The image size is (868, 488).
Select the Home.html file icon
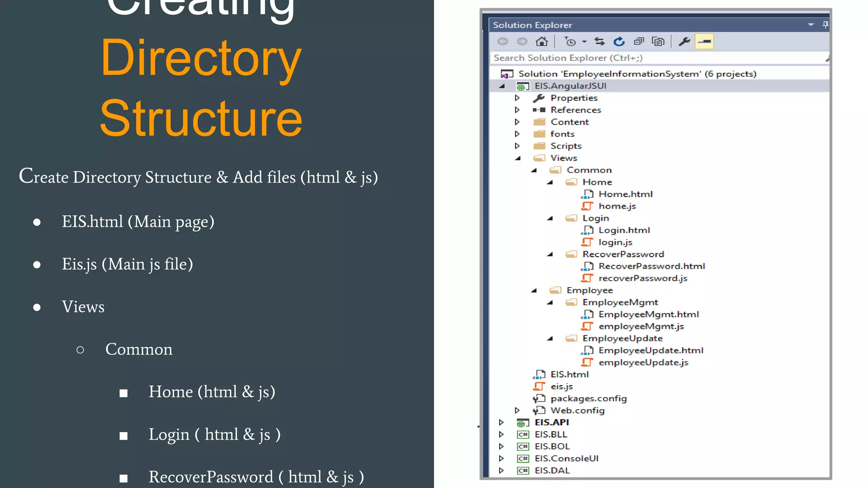(587, 194)
